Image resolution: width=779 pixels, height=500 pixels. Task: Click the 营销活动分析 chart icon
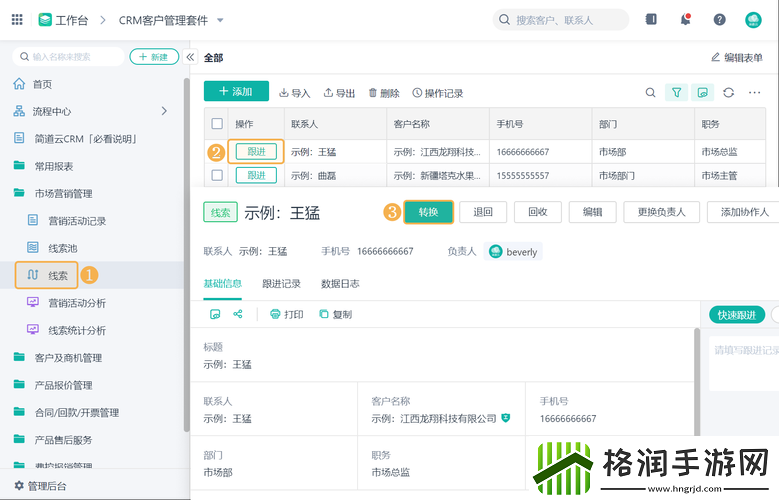click(x=33, y=302)
